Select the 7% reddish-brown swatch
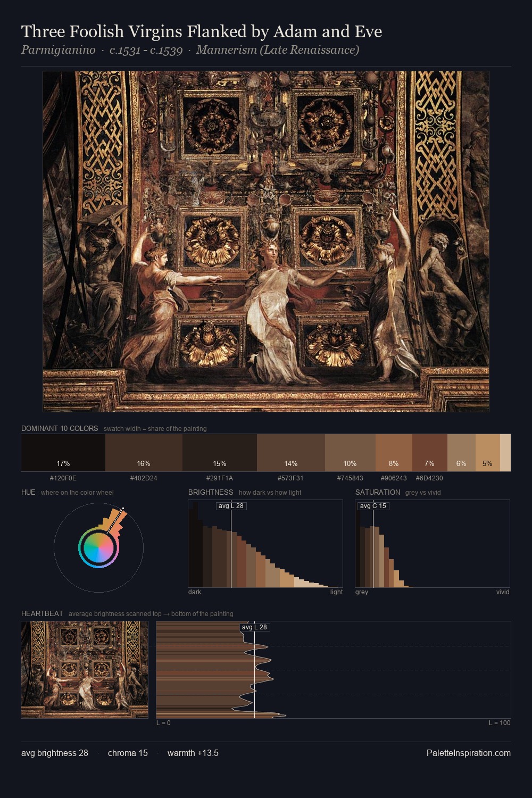The width and height of the screenshot is (532, 798). (430, 453)
